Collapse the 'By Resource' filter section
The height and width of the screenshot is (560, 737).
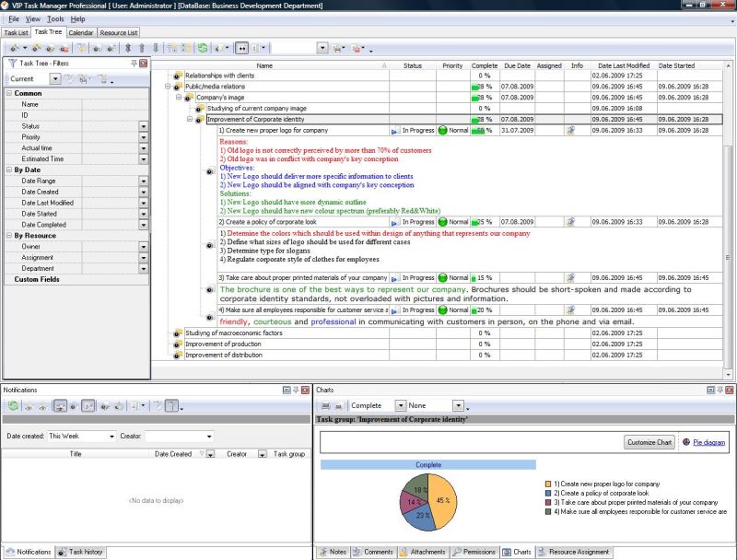9,236
